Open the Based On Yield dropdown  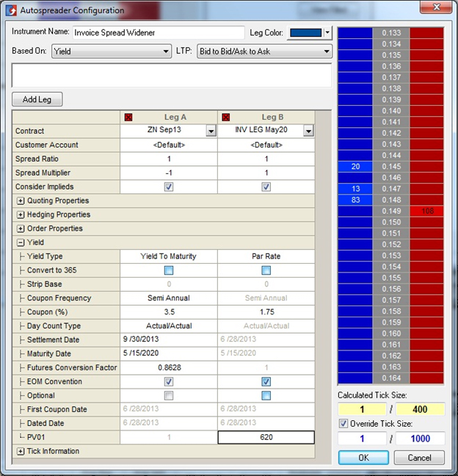click(112, 52)
